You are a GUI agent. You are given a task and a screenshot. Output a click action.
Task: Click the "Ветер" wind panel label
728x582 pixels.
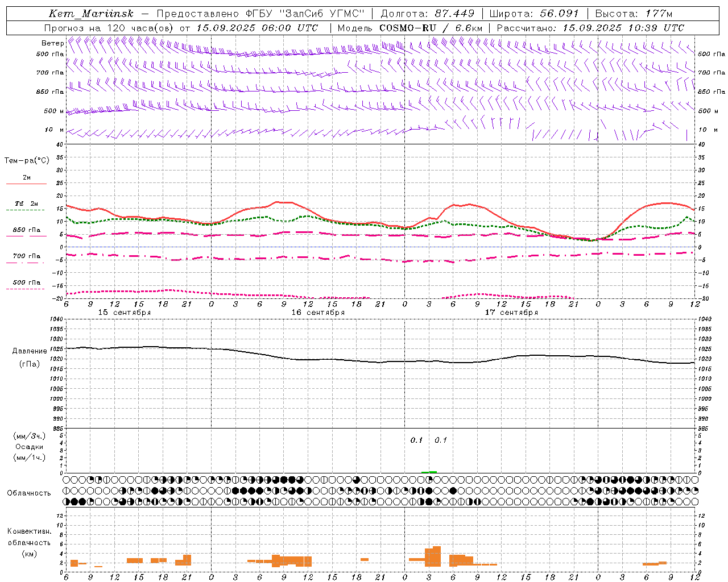coord(53,43)
